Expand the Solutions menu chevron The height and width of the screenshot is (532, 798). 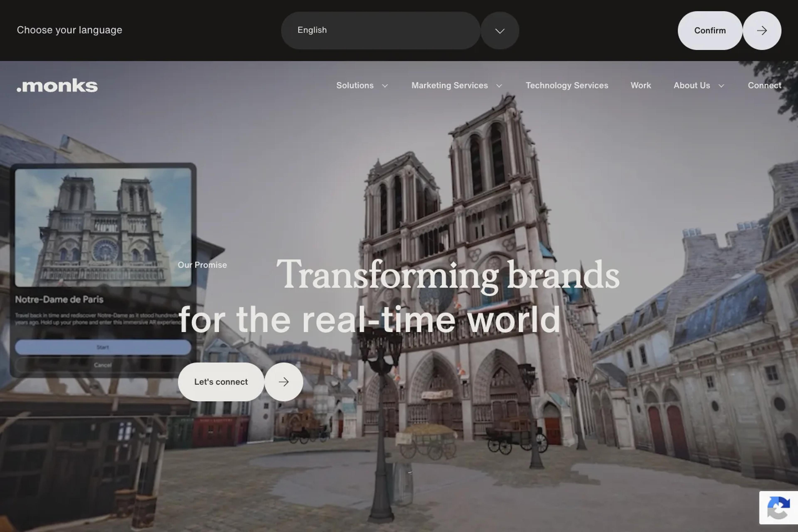385,86
